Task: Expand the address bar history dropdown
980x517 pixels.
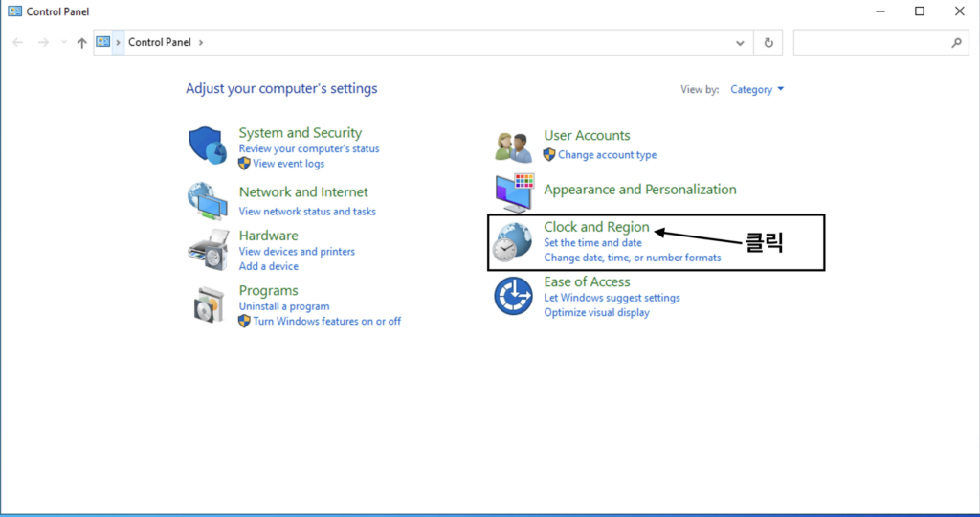Action: 740,42
